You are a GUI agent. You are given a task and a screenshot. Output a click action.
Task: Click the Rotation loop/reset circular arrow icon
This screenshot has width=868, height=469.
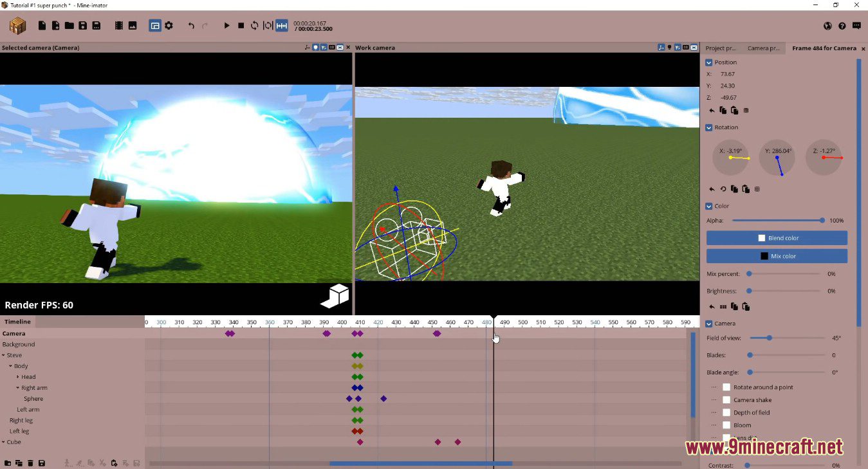click(x=723, y=189)
